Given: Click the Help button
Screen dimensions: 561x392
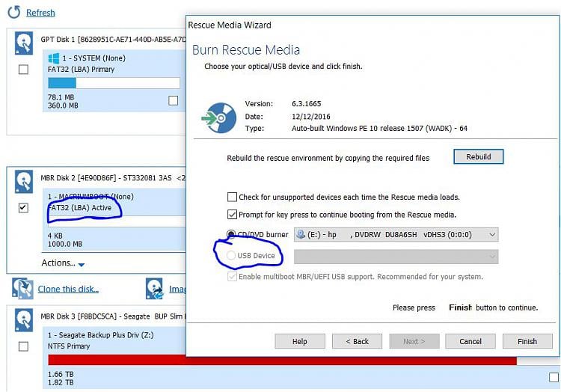Looking at the screenshot, I should pos(300,341).
